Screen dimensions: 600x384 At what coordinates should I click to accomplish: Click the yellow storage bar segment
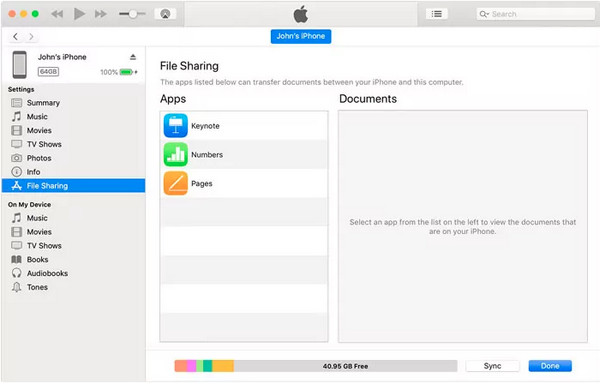(223, 366)
